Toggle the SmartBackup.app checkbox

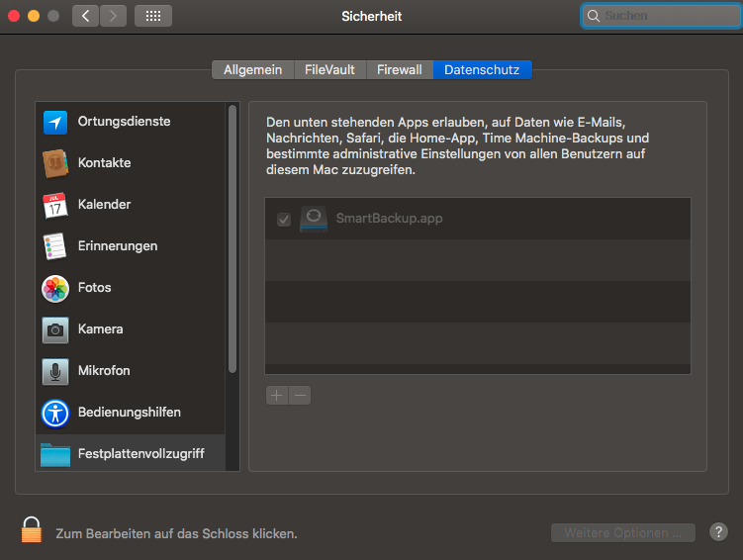click(284, 219)
